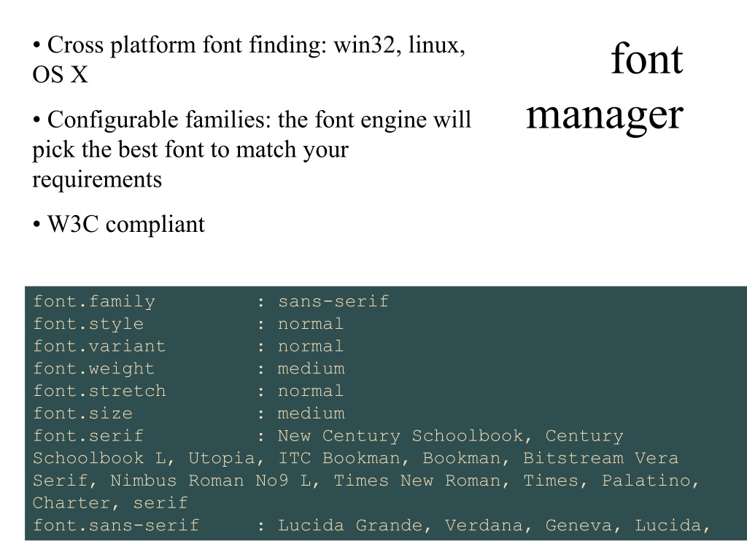Click the 'font.family' config line

[211, 301]
